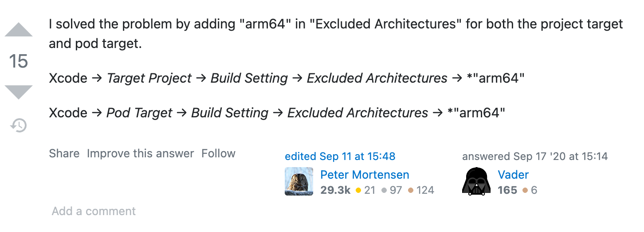Share this answer

[x=64, y=154]
